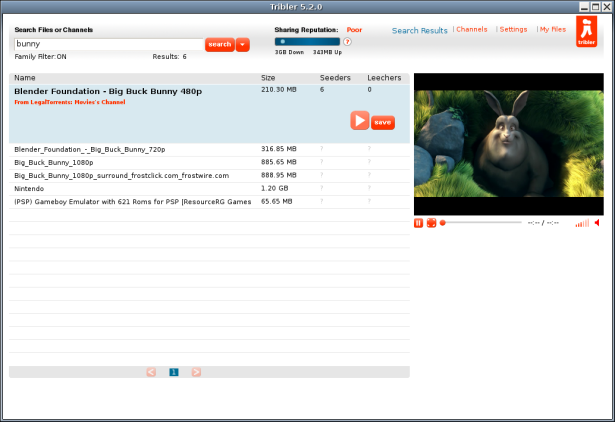Viewport: 615px width, 422px height.
Task: Sort results by the Size column
Action: [268, 78]
